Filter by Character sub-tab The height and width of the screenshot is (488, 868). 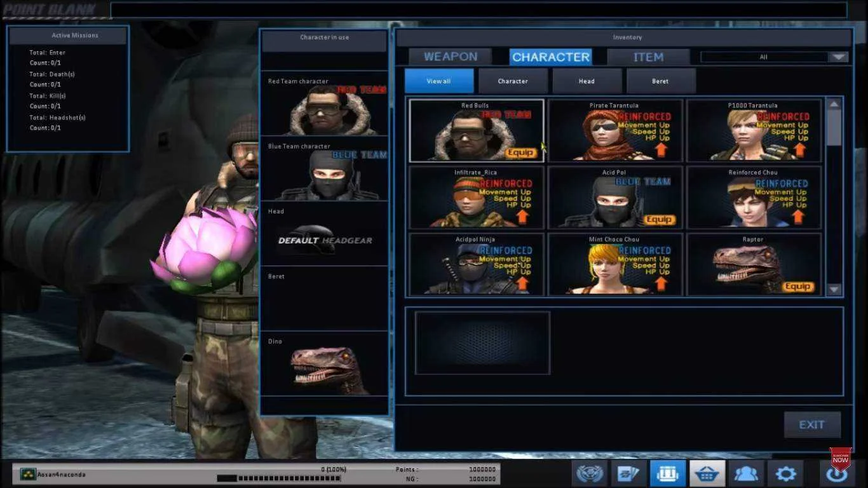click(x=513, y=81)
